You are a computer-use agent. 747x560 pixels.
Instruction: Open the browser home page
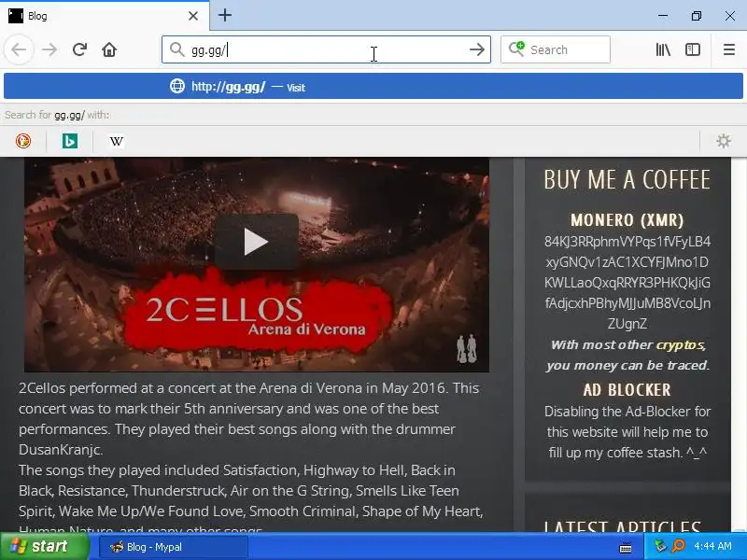(x=109, y=49)
